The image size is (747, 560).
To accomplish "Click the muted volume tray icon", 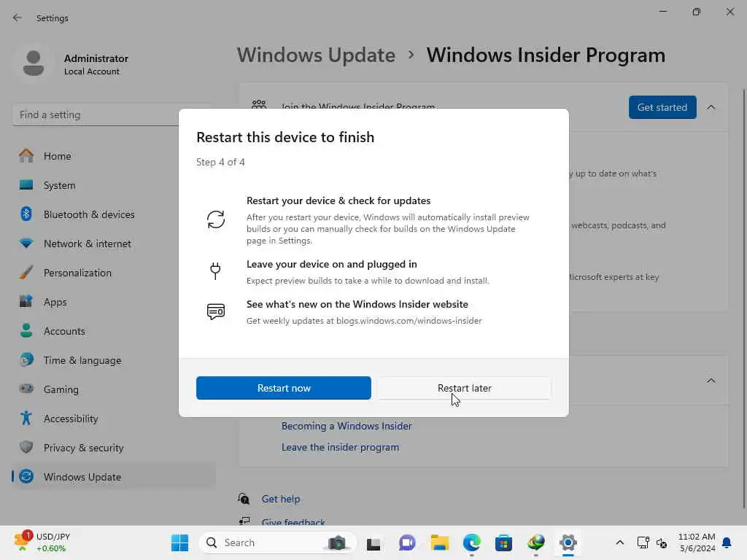I will 662,542.
